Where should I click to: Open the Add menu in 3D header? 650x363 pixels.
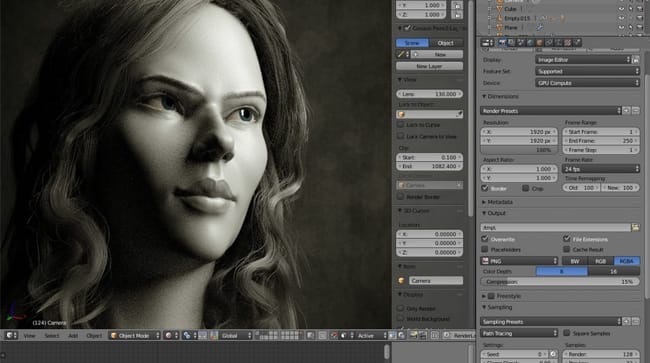[x=73, y=336]
